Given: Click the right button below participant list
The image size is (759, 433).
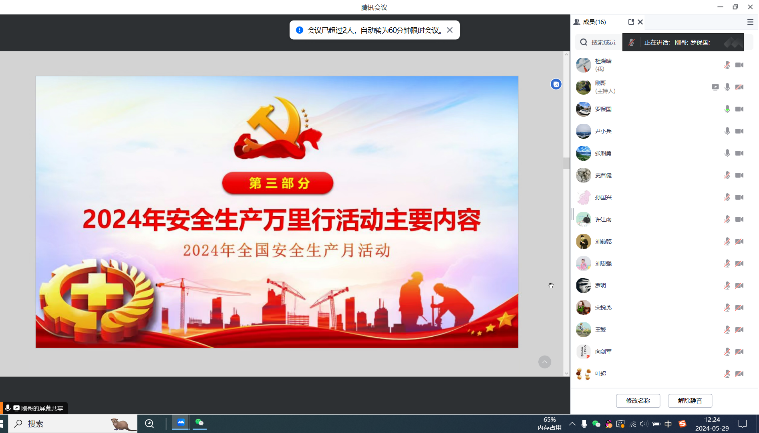Looking at the screenshot, I should [690, 400].
